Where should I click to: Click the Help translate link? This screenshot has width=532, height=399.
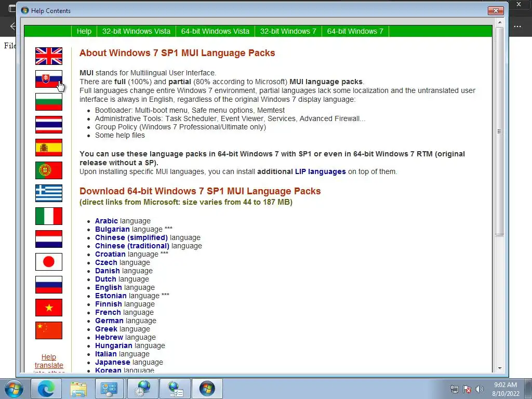(x=49, y=361)
